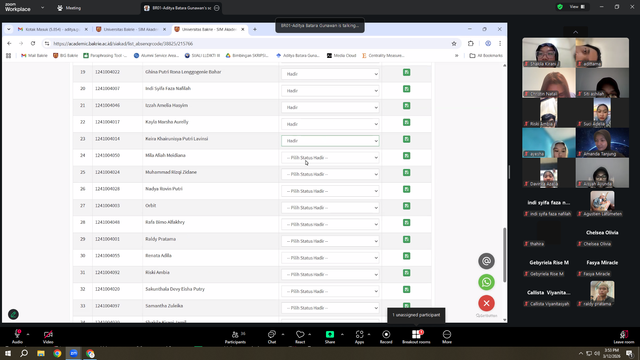
Task: Toggle Zoom Video camera
Action: [48, 337]
